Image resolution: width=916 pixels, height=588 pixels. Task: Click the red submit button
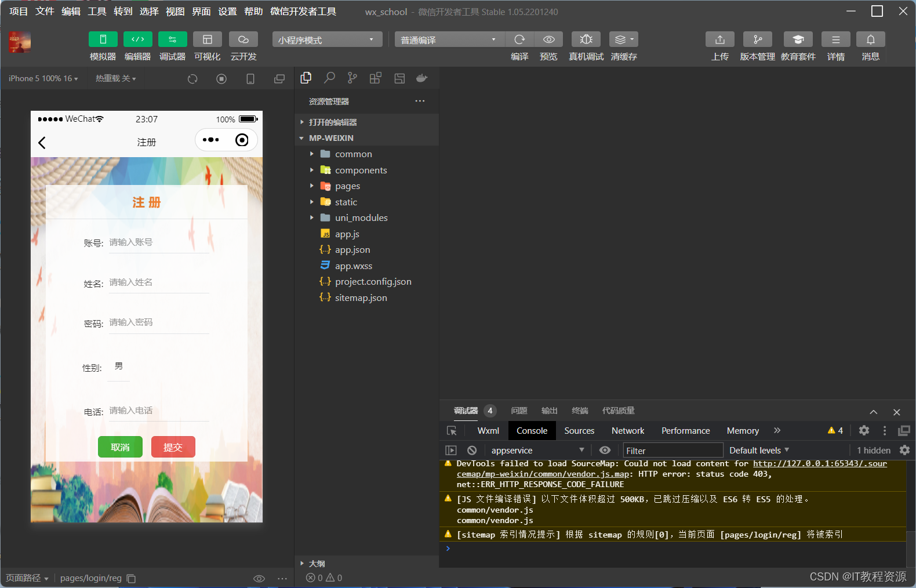tap(173, 447)
